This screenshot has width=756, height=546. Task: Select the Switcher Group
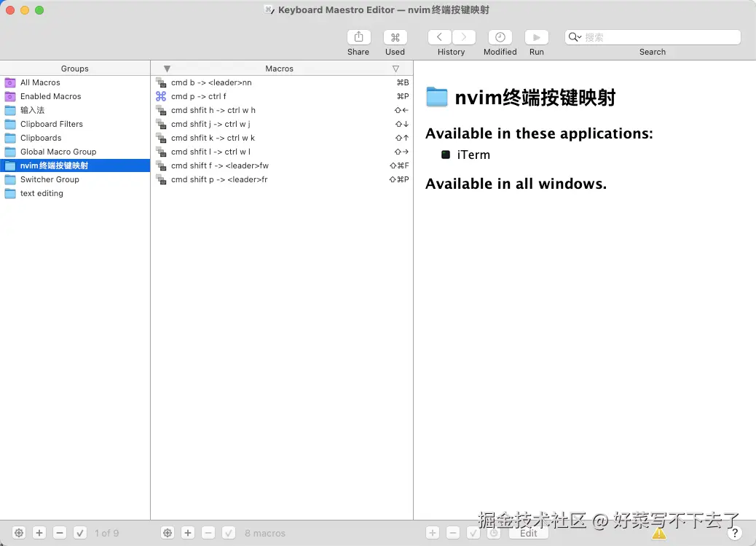tap(75, 179)
